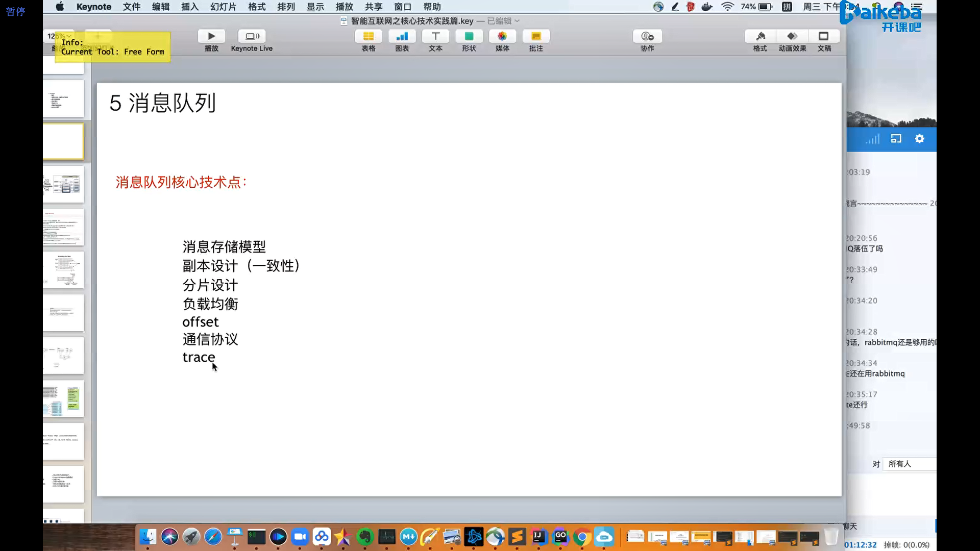
Task: Toggle the 格式 format inspector
Action: (760, 36)
